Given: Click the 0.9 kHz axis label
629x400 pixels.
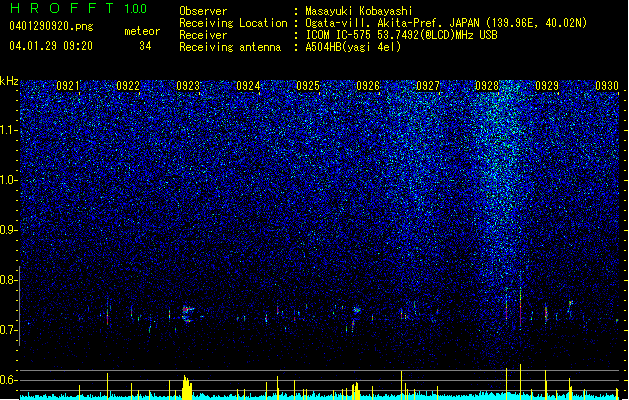Looking at the screenshot, I should [x=8, y=230].
